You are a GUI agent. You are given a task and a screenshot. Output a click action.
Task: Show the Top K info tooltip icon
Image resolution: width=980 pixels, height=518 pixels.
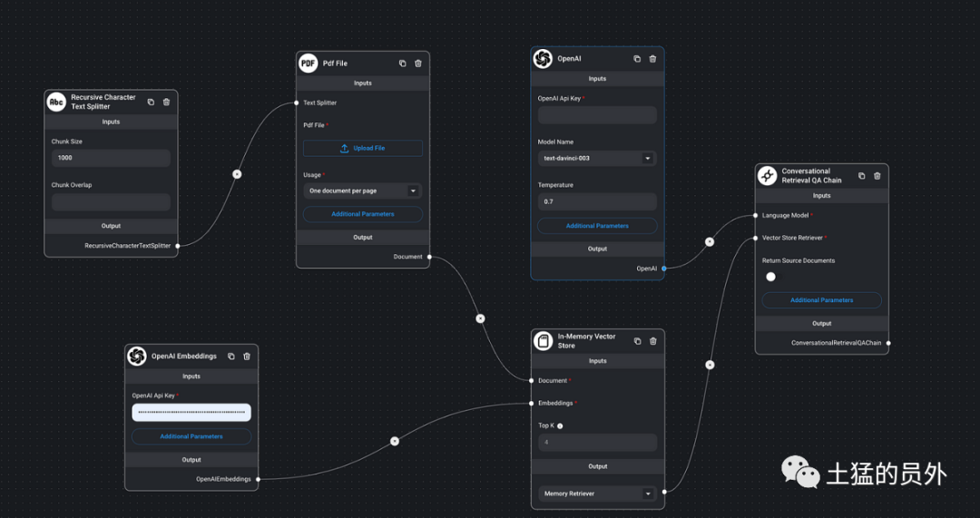pyautogui.click(x=560, y=426)
